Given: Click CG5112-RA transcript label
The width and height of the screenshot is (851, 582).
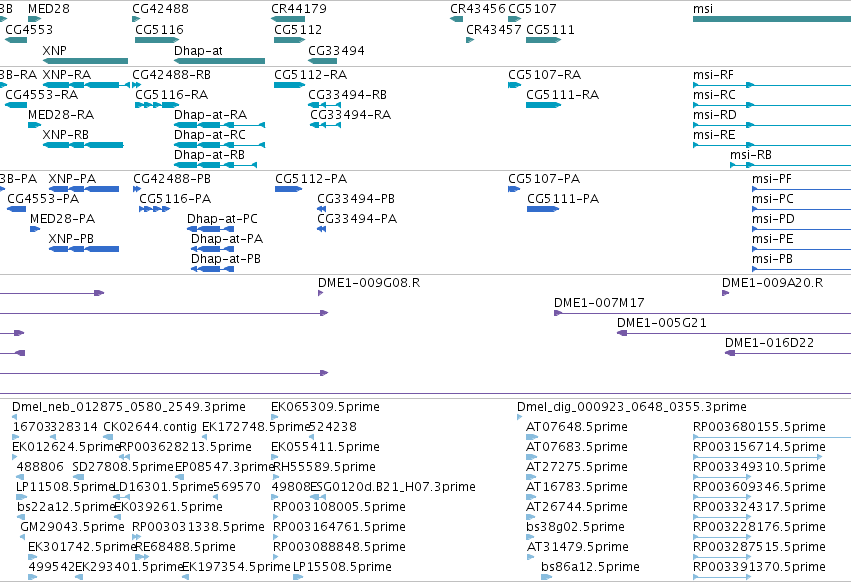Looking at the screenshot, I should click(310, 75).
